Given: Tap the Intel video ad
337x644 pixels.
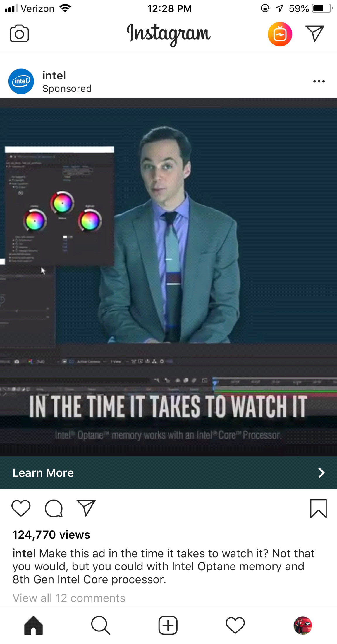Looking at the screenshot, I should (168, 277).
